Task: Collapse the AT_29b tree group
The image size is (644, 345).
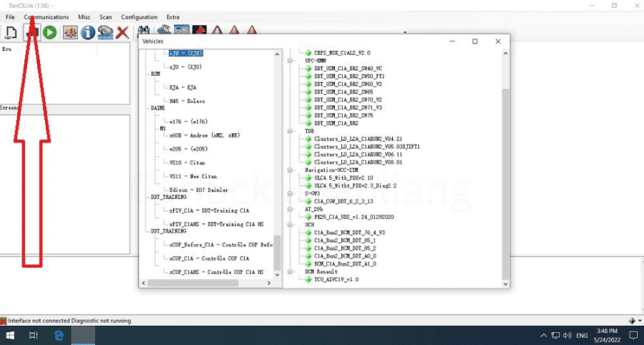Action: [291, 209]
